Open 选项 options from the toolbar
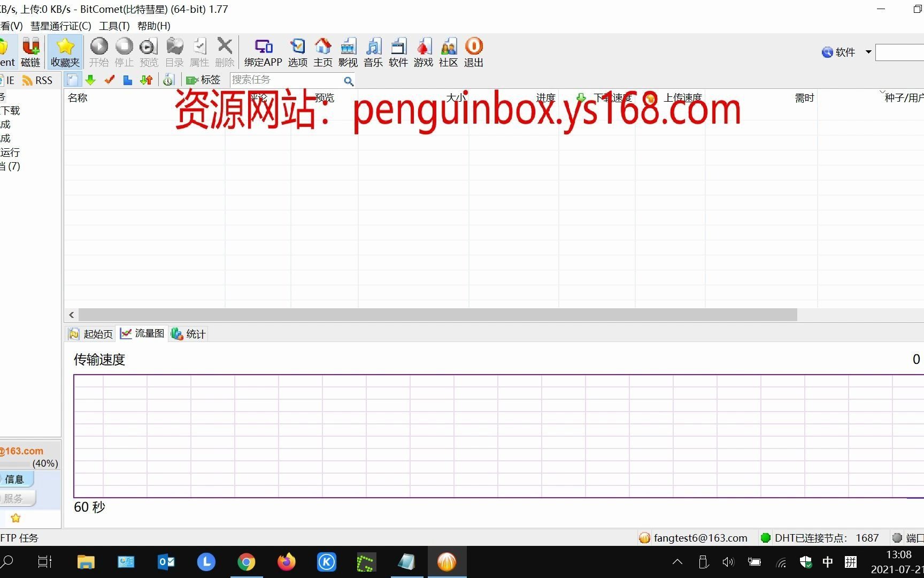This screenshot has width=924, height=578. 298,52
